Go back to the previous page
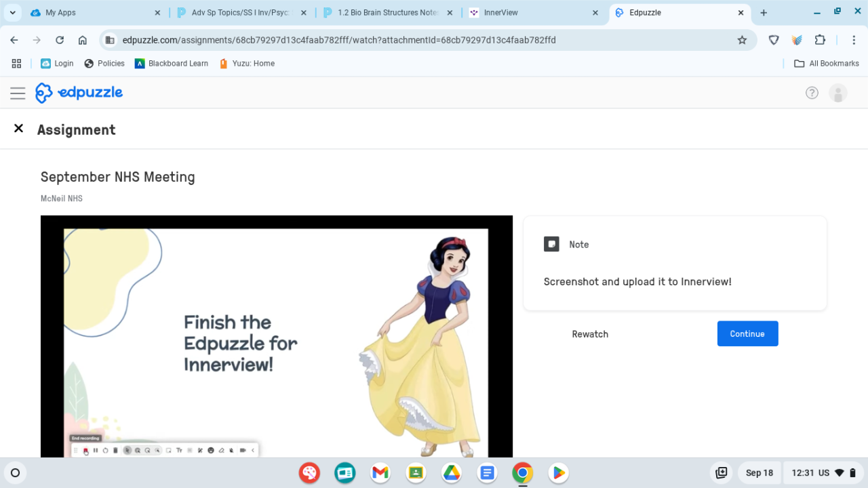 coord(14,40)
